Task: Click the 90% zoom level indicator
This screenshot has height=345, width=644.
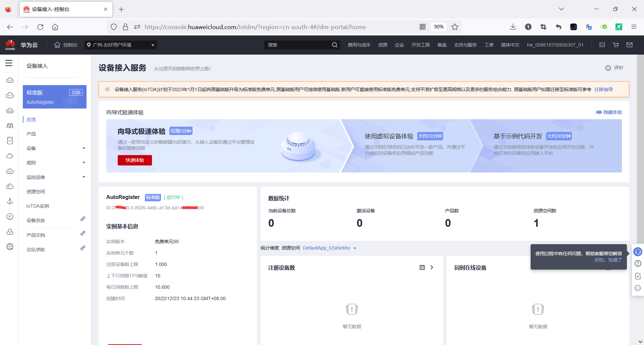Action: [x=439, y=27]
